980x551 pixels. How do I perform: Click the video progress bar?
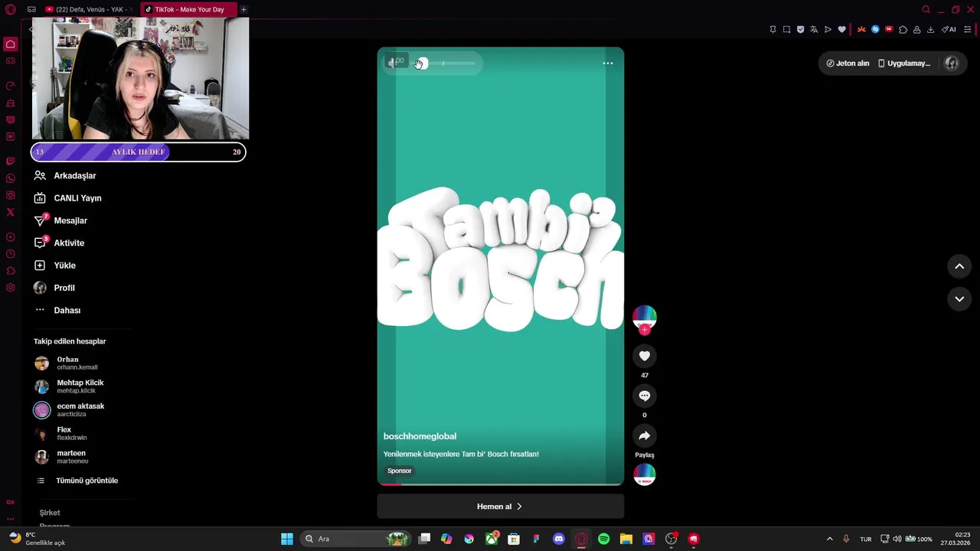click(x=501, y=484)
